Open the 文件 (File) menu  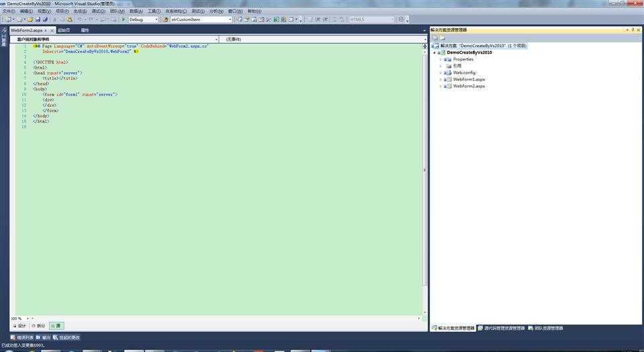tap(9, 11)
